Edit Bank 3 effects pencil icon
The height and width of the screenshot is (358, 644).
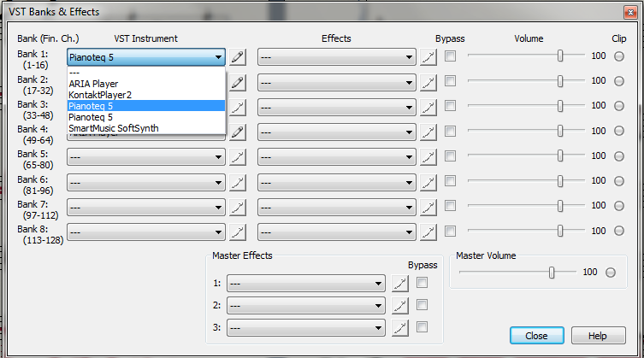click(x=428, y=108)
